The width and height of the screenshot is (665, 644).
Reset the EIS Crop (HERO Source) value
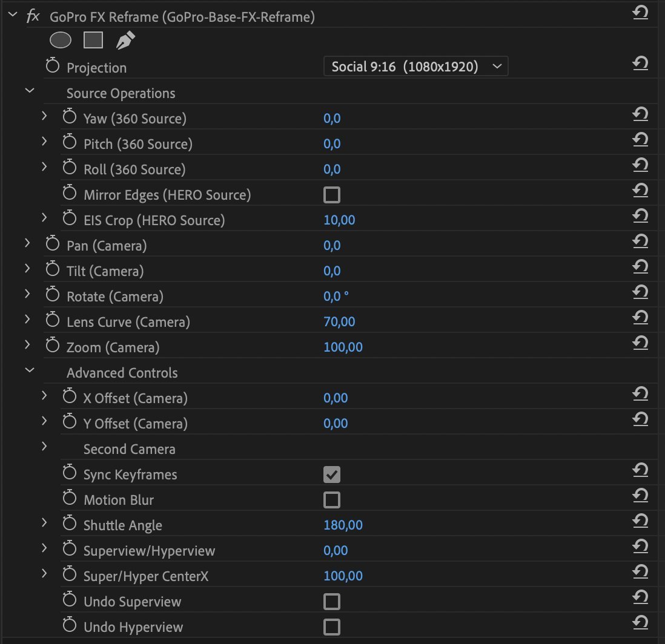[640, 216]
